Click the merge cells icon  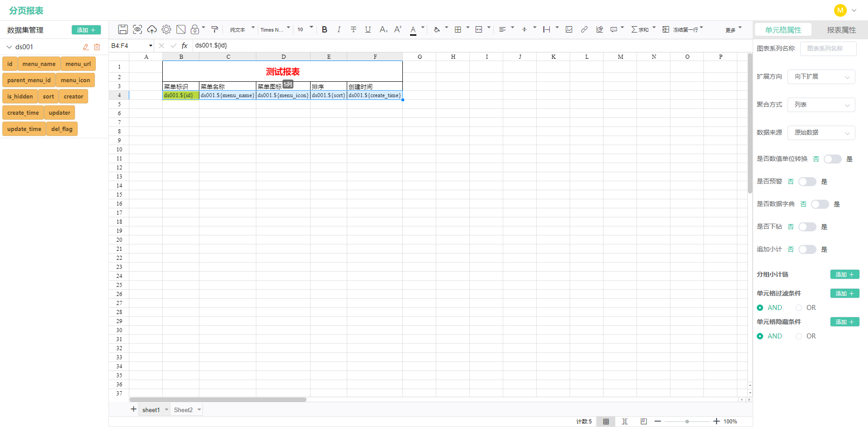479,29
